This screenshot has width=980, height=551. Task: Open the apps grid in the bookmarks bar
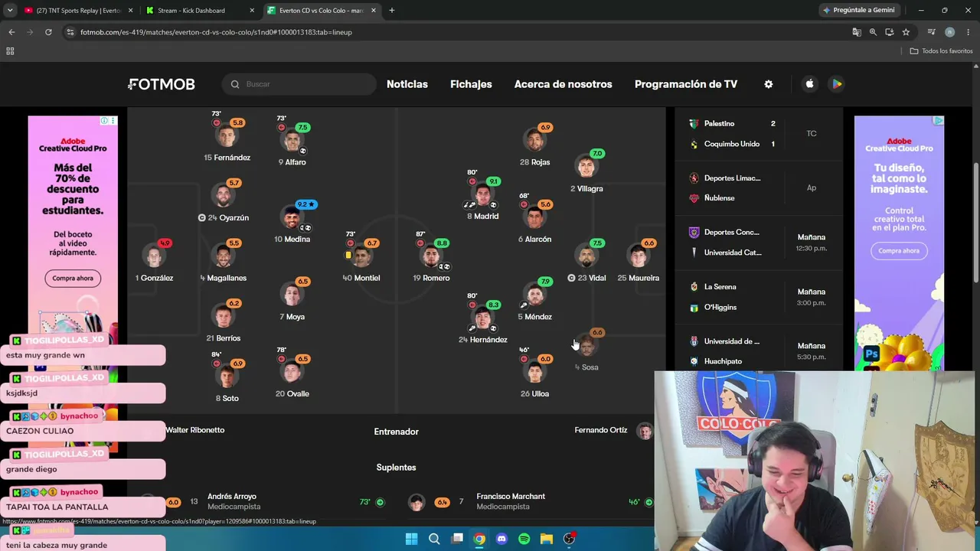pyautogui.click(x=10, y=51)
